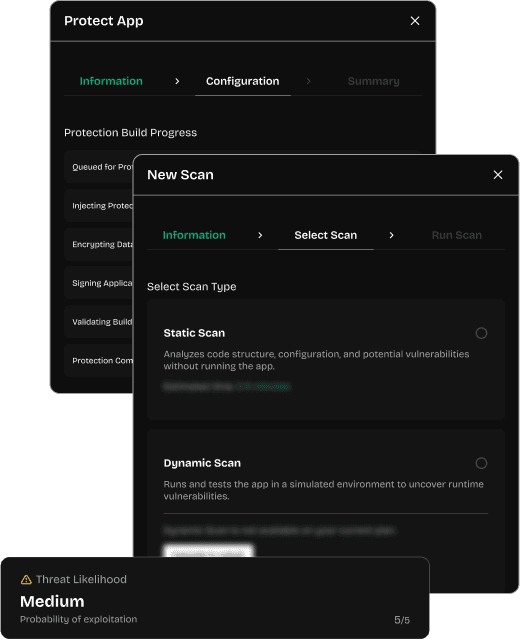The image size is (520, 640).
Task: Open Information tab in Protect App
Action: [x=111, y=81]
